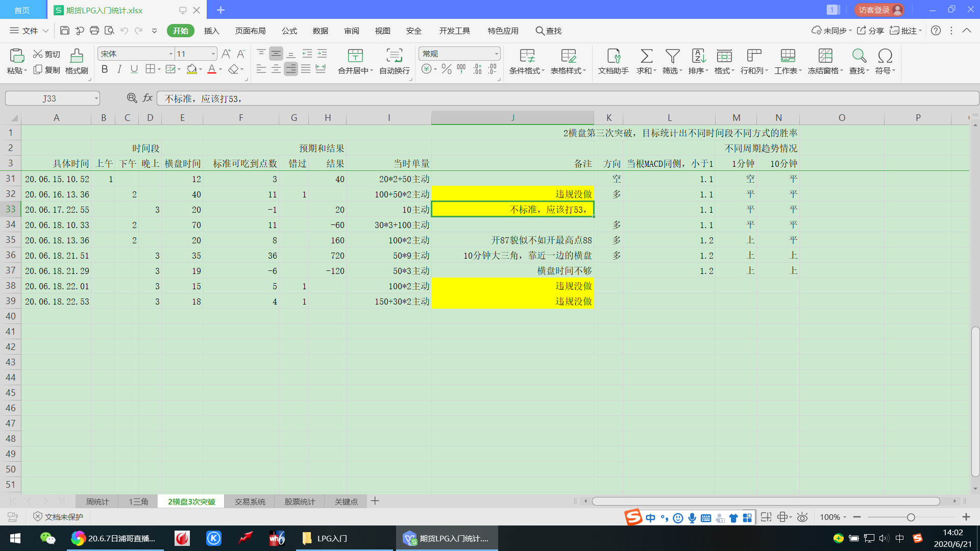The height and width of the screenshot is (551, 980).
Task: Click the fill color yellow swatch
Action: (x=191, y=69)
